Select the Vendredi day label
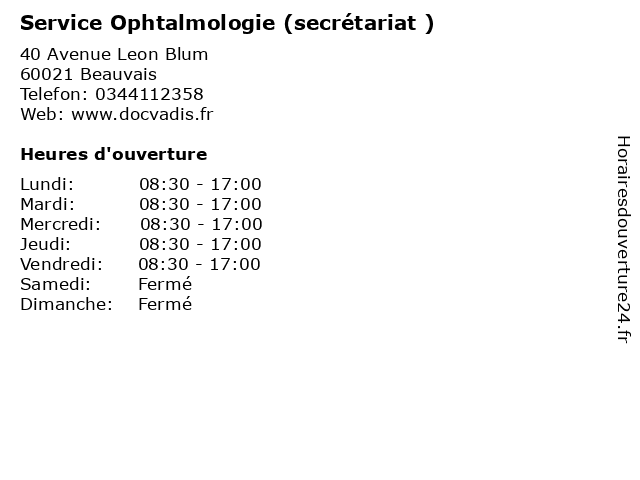 point(61,264)
